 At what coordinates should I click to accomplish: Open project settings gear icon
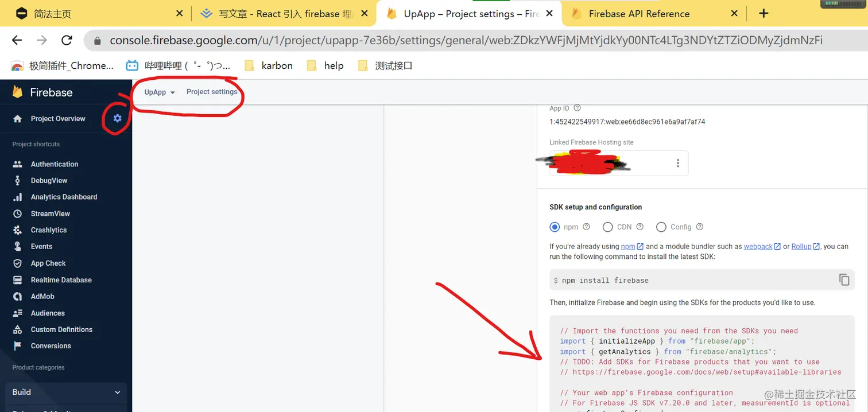tap(118, 118)
